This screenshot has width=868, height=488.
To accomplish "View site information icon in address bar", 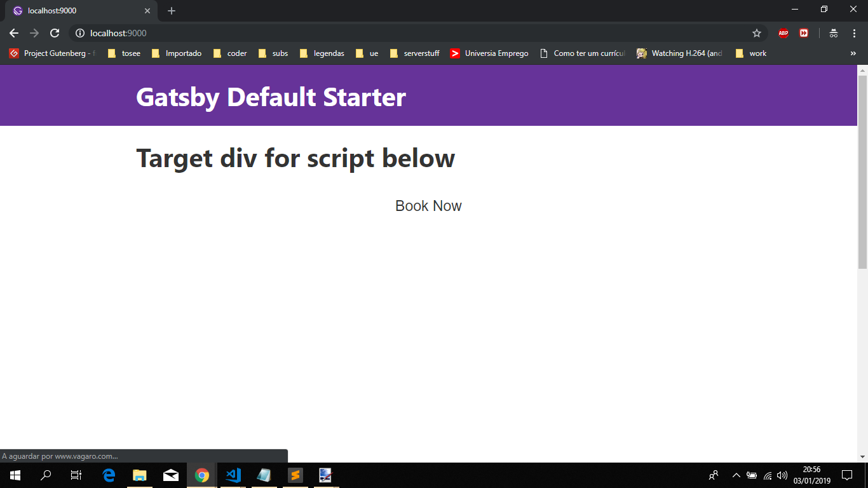I will pyautogui.click(x=79, y=33).
